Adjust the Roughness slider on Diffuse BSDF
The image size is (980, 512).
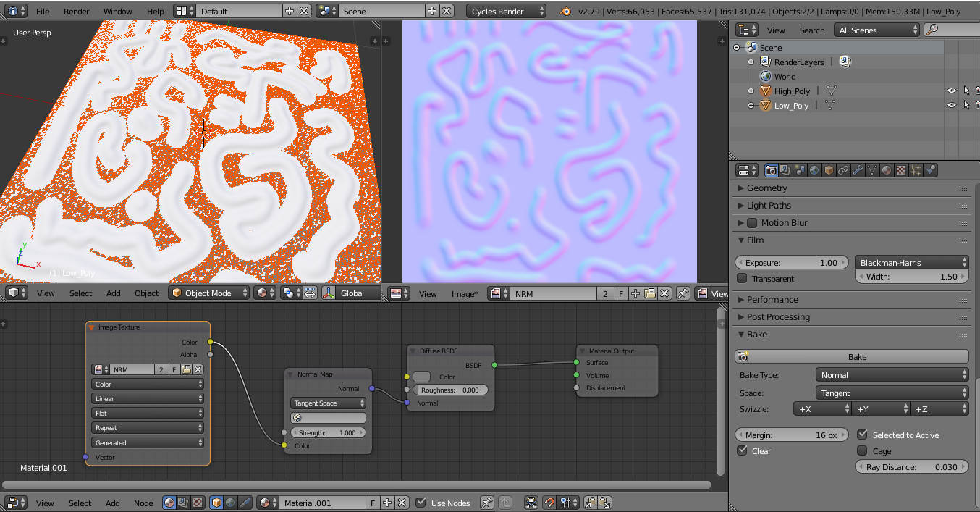[450, 390]
